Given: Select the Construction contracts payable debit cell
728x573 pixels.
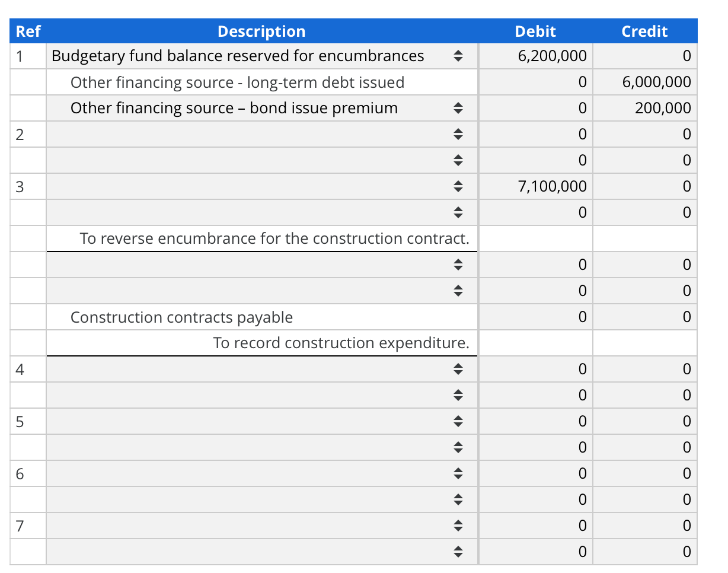Looking at the screenshot, I should point(535,317).
